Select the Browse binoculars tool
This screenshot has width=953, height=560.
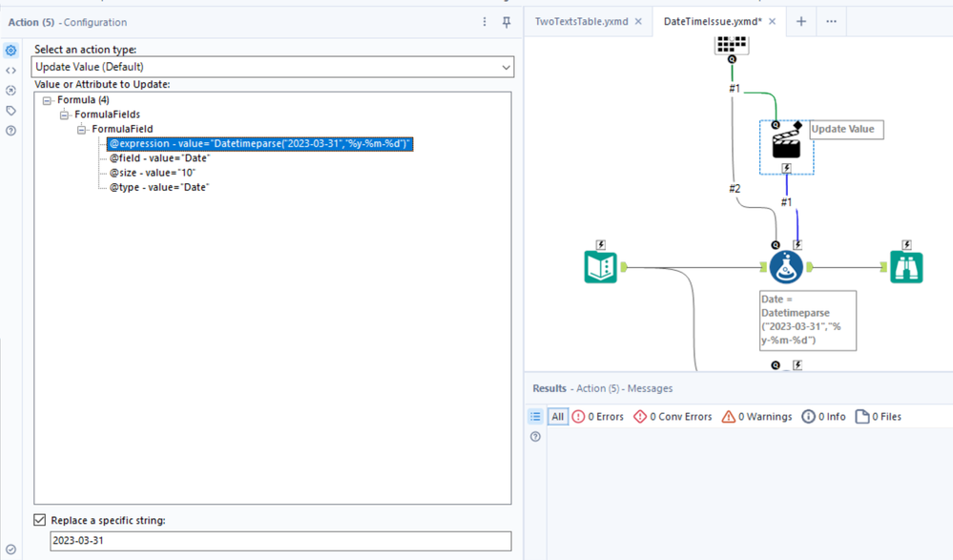tap(906, 267)
